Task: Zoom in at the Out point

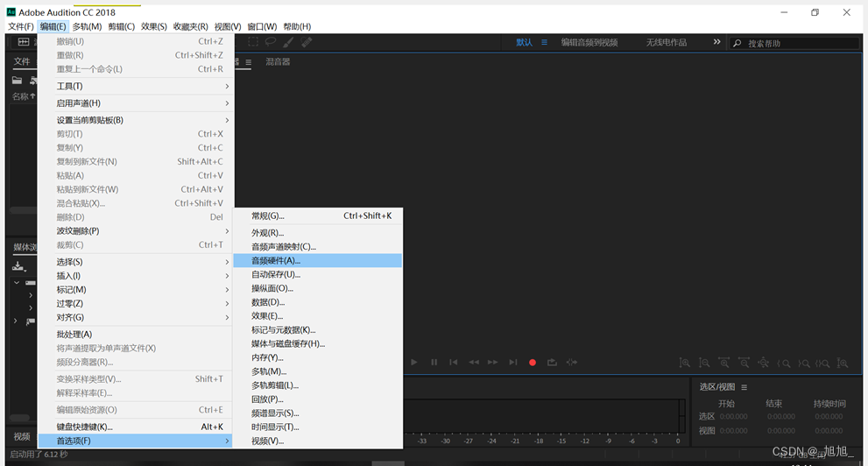Action: pos(803,363)
